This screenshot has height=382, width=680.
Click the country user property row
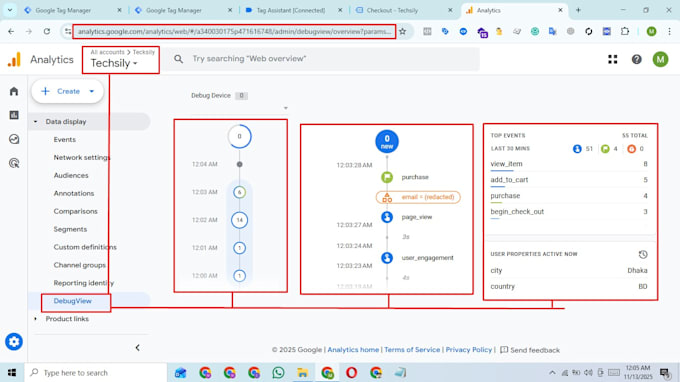click(569, 287)
